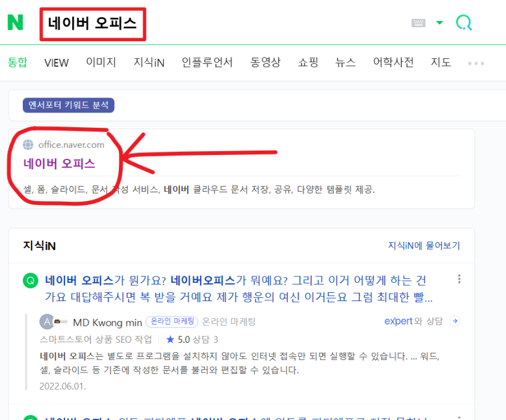Open the question 네이버 오피스가 뭔가요?
506x420 pixels.
[x=239, y=288]
